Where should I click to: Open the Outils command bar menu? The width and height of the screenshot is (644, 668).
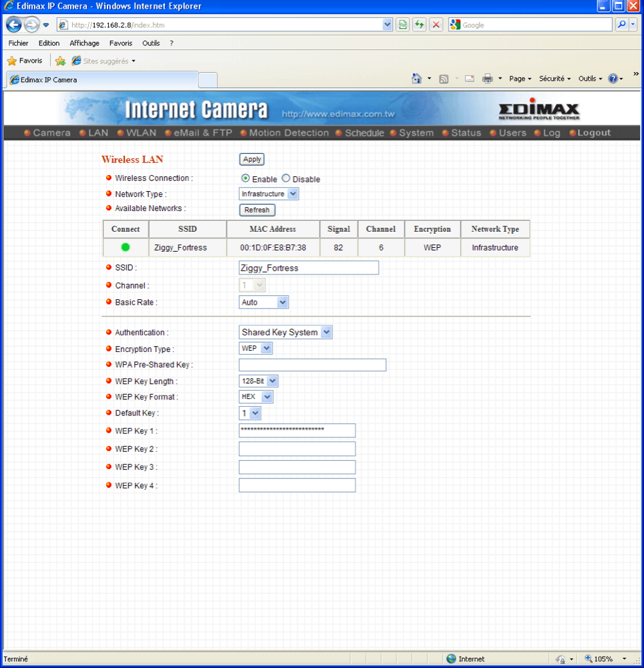pos(590,79)
